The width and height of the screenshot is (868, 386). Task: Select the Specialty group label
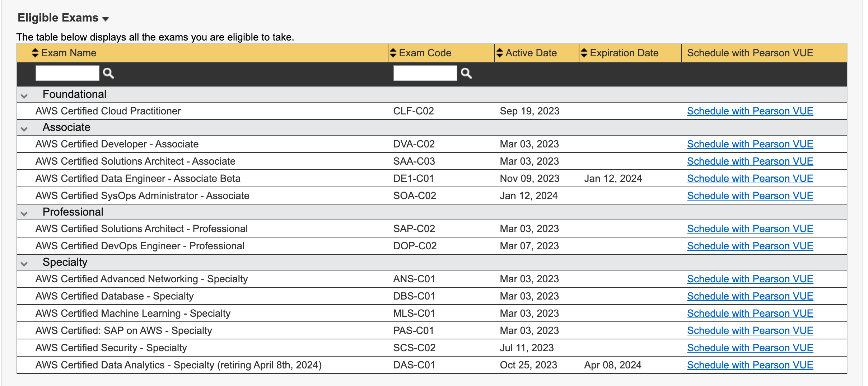click(65, 262)
